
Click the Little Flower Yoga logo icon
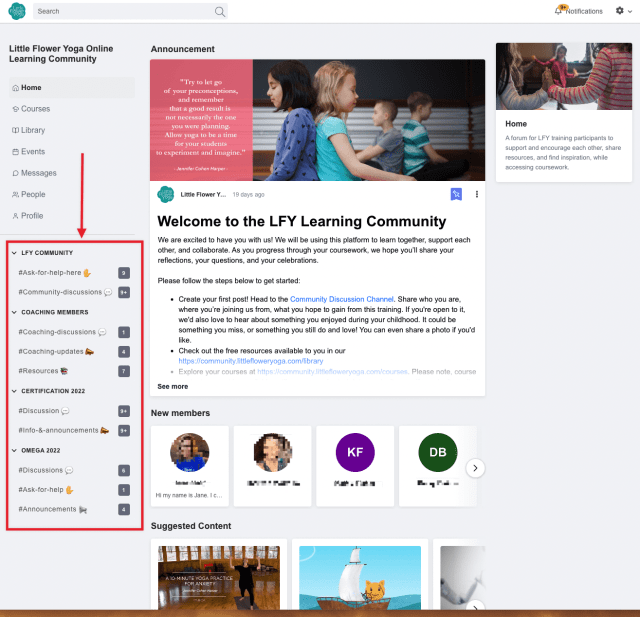[x=17, y=11]
